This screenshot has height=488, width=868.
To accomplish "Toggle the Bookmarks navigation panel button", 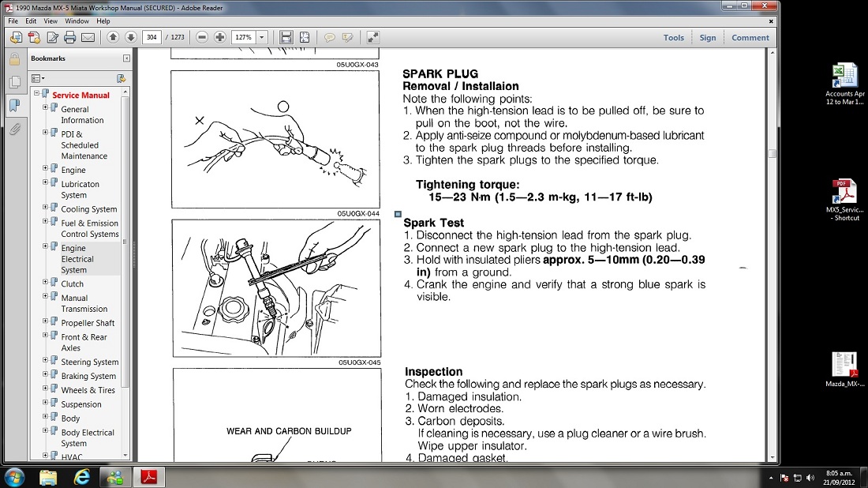I will coord(15,105).
